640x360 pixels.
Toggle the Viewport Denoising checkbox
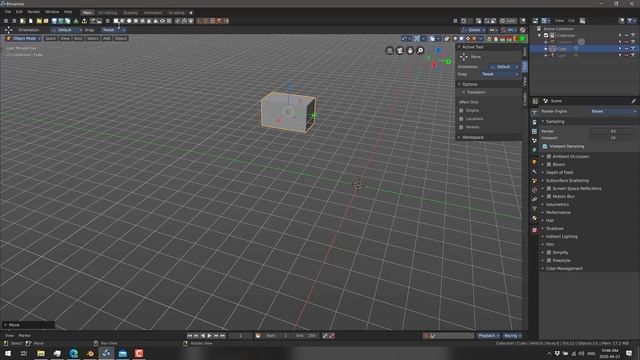click(x=545, y=146)
